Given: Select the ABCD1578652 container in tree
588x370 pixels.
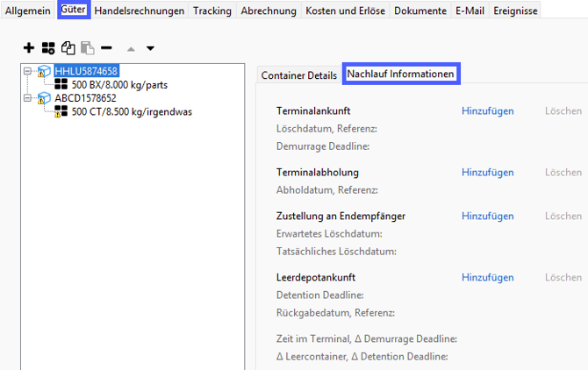Looking at the screenshot, I should pyautogui.click(x=85, y=98).
